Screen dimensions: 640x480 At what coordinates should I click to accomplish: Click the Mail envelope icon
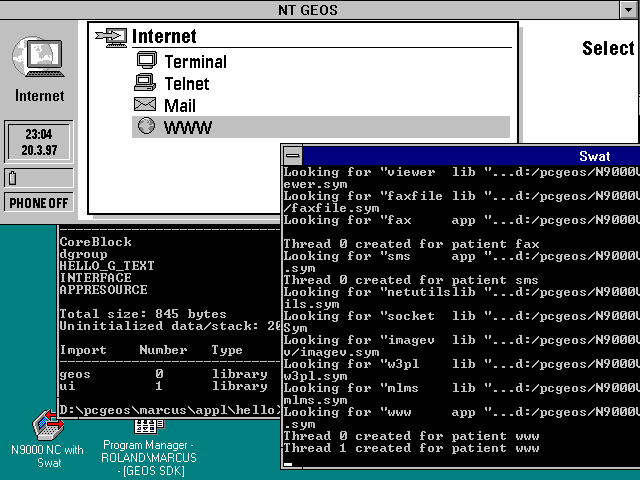(x=145, y=104)
